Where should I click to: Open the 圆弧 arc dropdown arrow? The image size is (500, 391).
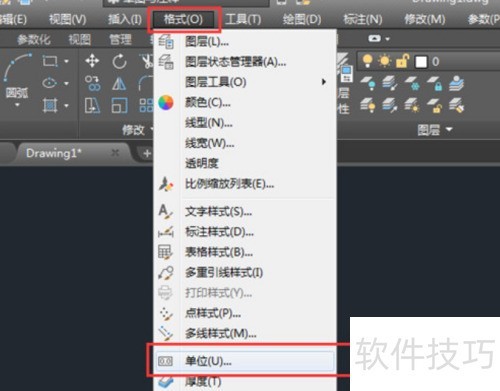[17, 105]
